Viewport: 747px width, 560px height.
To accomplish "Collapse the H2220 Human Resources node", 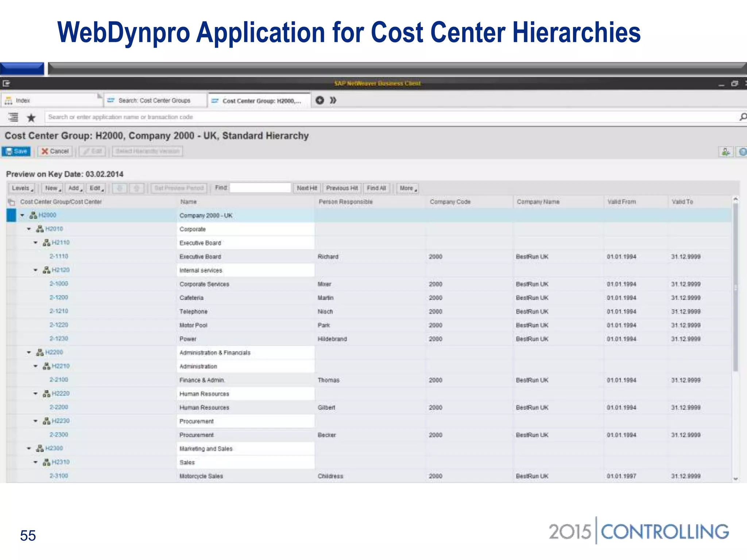I will [x=35, y=394].
